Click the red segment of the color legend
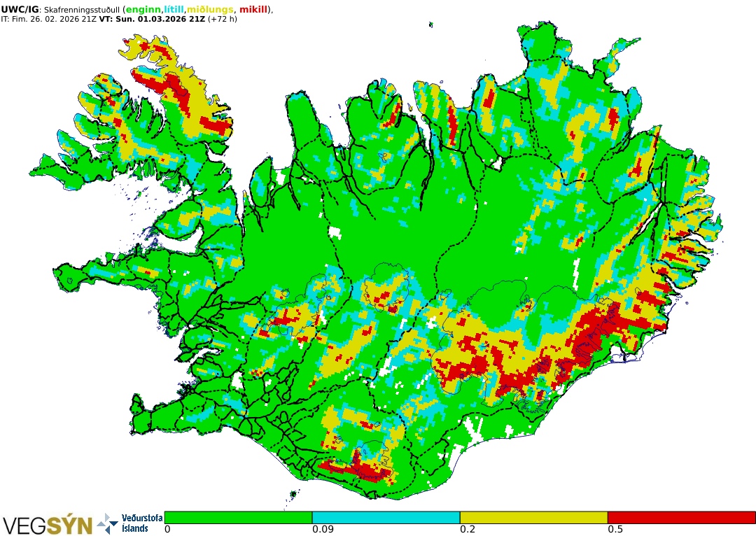The height and width of the screenshot is (536, 756). pos(681,518)
